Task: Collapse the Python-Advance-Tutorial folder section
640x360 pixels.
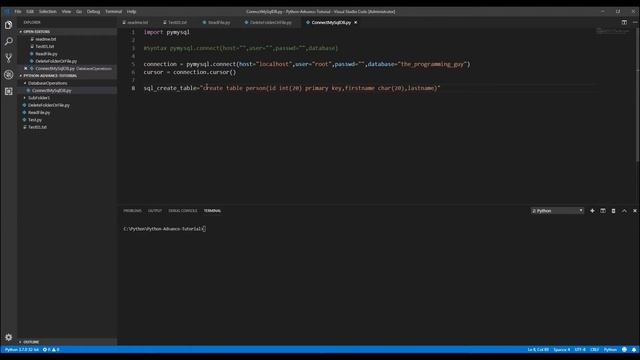Action: click(x=50, y=76)
